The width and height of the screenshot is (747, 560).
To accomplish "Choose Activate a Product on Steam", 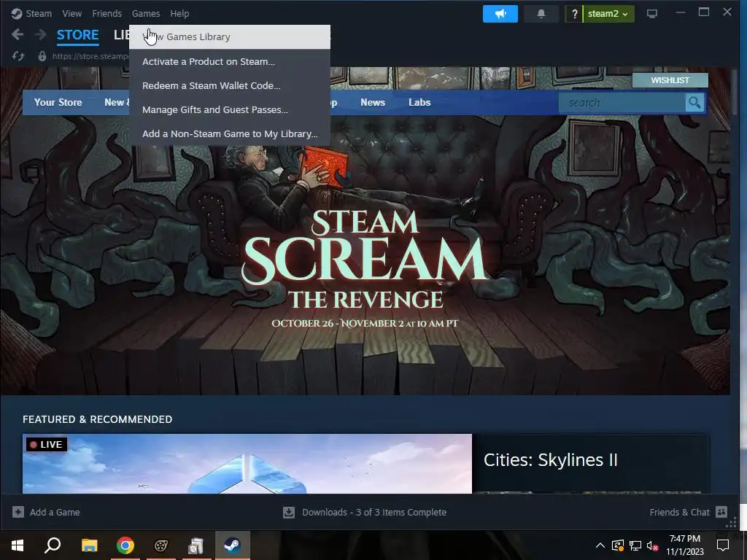I will pos(230,61).
